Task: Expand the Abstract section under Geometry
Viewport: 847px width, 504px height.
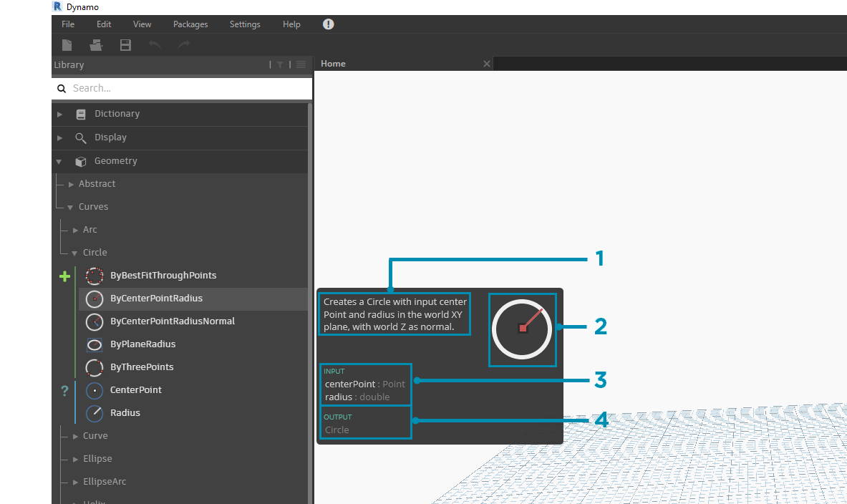Action: [x=72, y=183]
